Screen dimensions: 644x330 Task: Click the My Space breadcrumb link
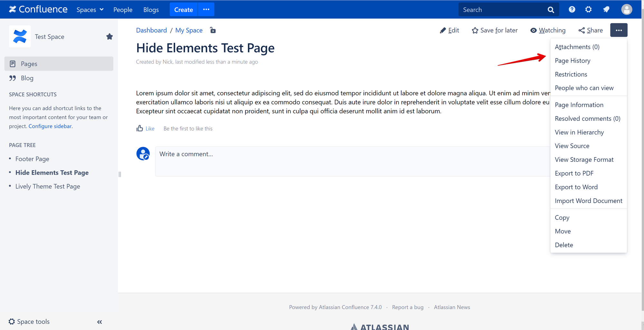point(189,30)
